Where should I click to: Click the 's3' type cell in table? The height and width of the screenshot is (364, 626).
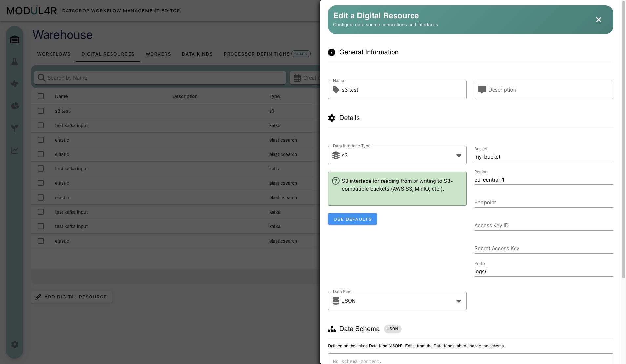pos(272,111)
